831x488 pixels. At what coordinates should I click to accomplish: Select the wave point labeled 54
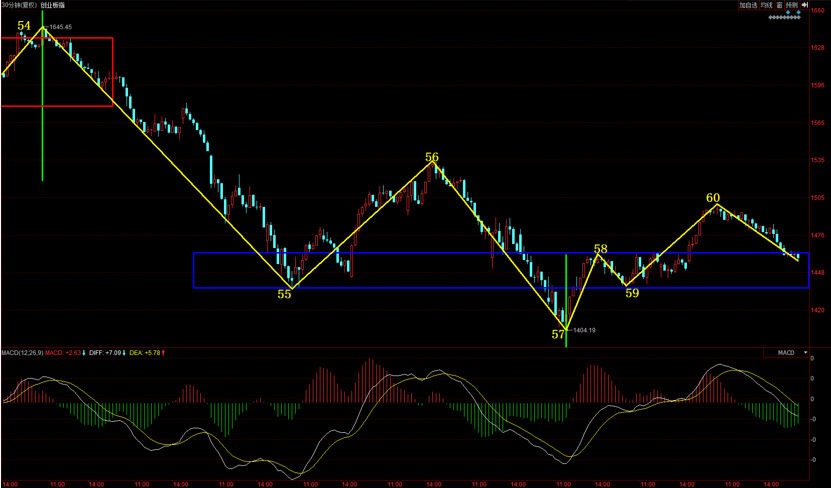click(24, 25)
